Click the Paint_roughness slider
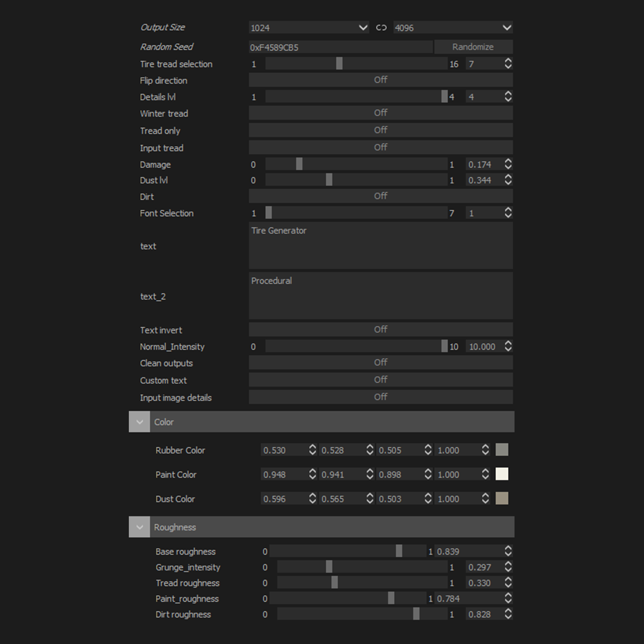644x644 pixels. tap(348, 598)
